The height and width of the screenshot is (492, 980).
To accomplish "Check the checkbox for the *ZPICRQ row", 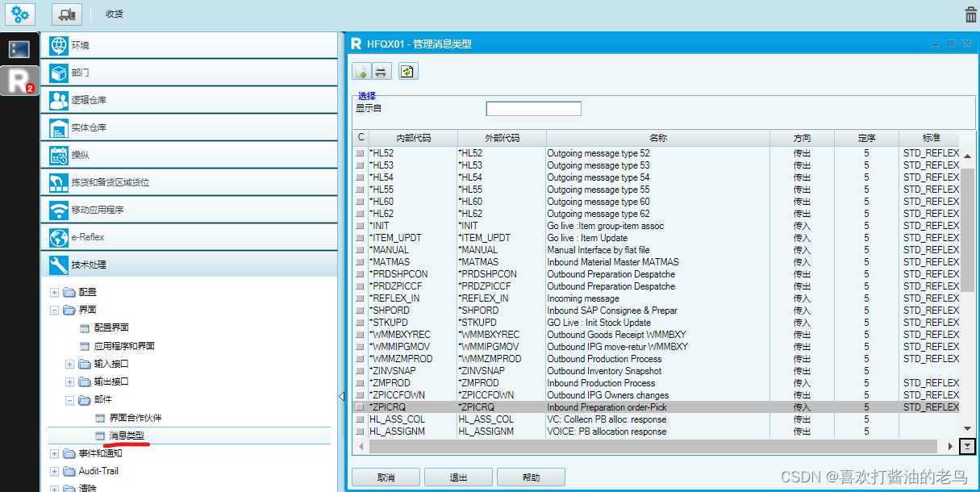I will pyautogui.click(x=358, y=407).
